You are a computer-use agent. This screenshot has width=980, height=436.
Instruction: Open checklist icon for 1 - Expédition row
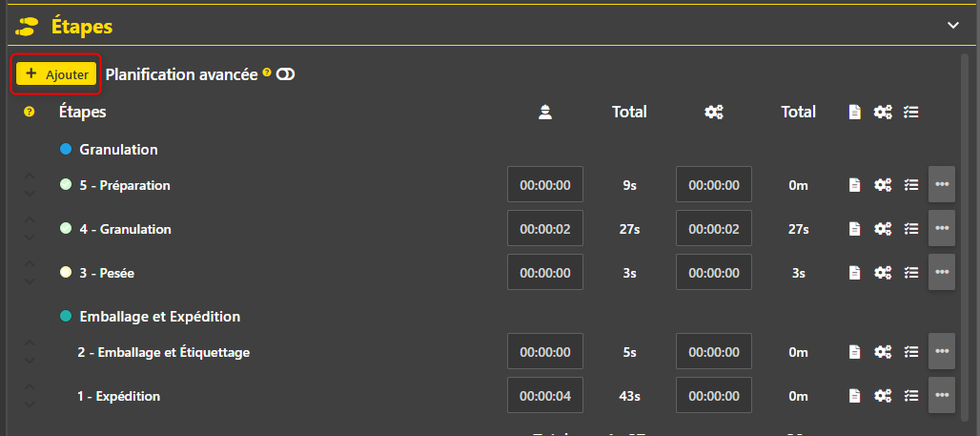[911, 395]
